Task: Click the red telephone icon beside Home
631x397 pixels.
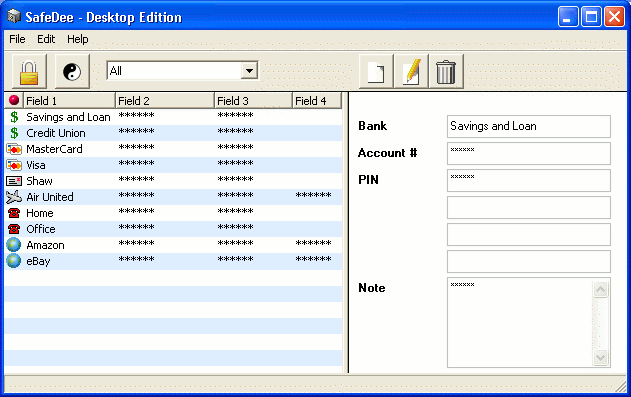Action: pyautogui.click(x=14, y=213)
